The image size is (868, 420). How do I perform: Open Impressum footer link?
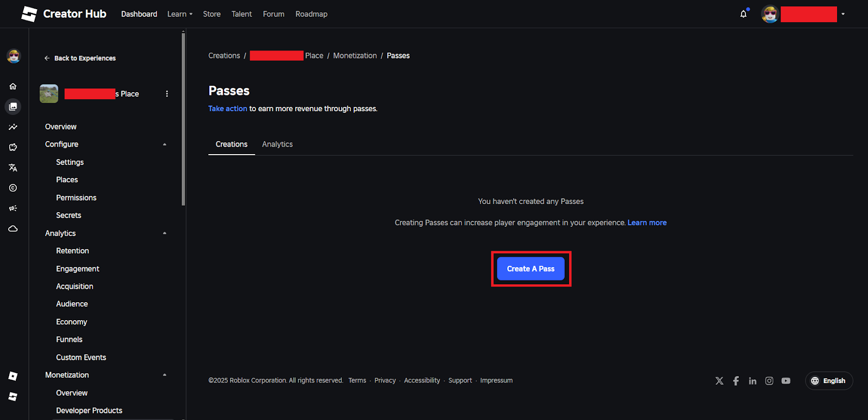tap(496, 380)
